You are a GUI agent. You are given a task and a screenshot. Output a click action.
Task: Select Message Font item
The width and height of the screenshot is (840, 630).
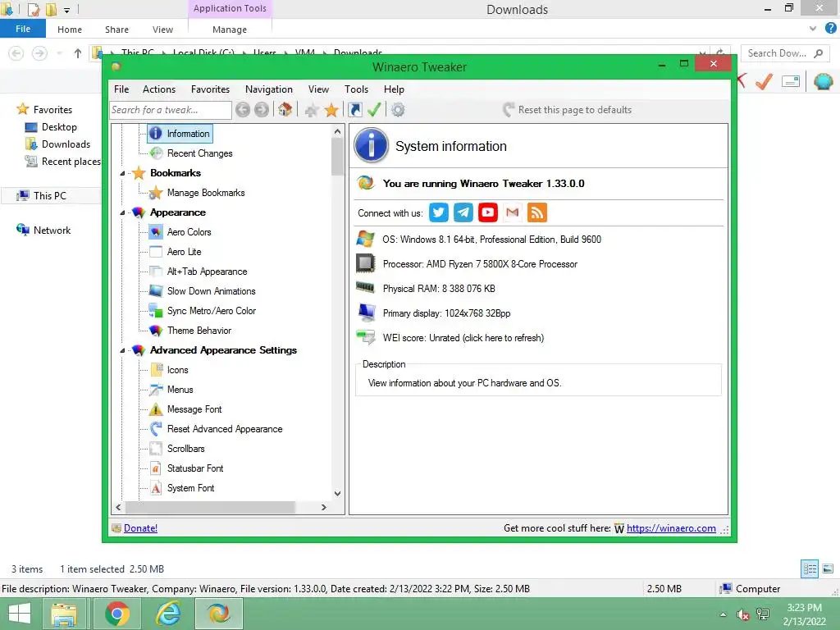tap(194, 409)
